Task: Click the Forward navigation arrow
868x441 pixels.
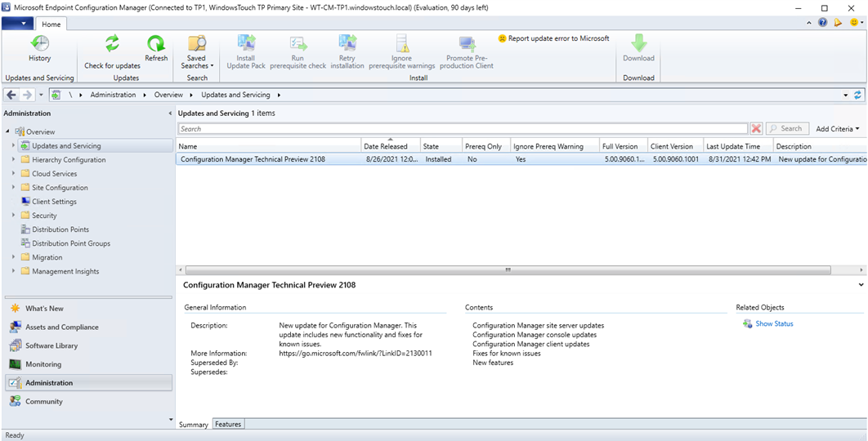Action: 27,95
